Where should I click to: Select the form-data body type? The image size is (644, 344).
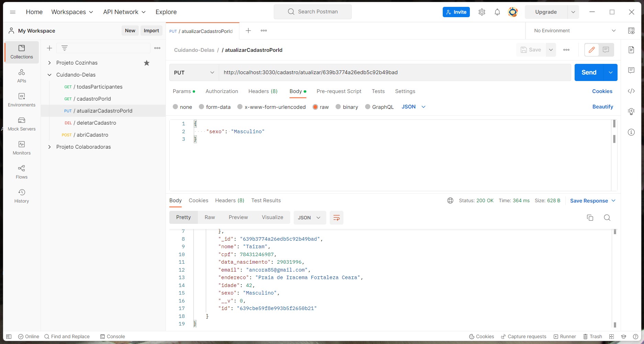click(215, 107)
